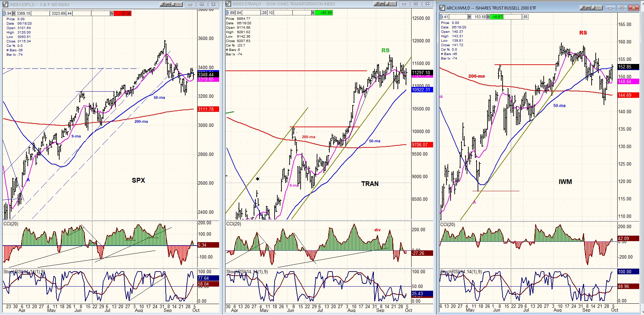Click the chart icon in the IWM window title bar

[x=443, y=8]
